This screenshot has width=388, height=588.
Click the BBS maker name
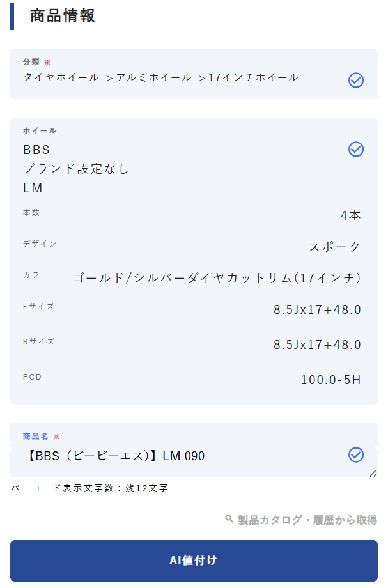coord(36,150)
